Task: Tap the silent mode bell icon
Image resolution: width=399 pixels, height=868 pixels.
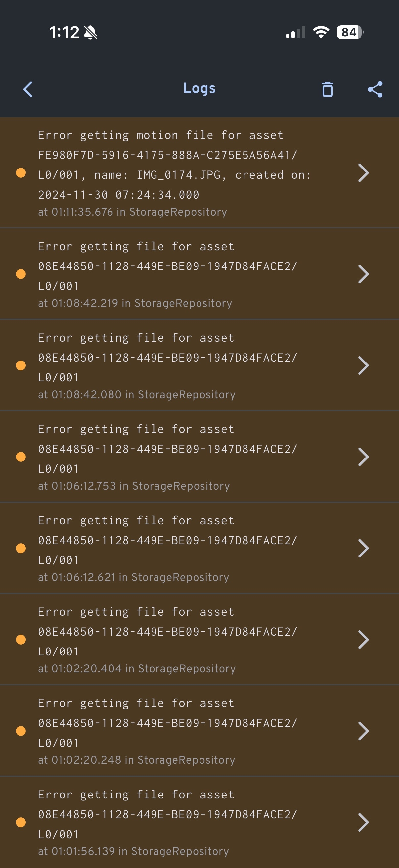Action: [x=91, y=33]
